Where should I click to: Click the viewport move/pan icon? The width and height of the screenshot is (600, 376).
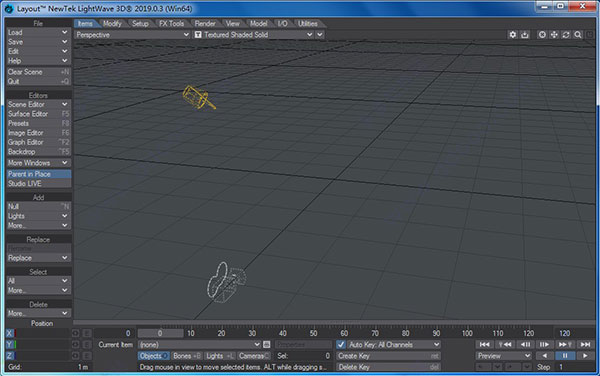(554, 35)
